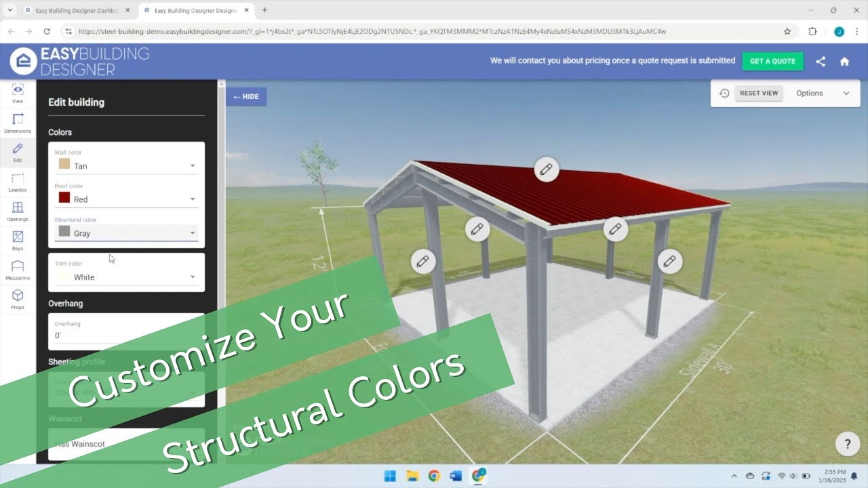
Task: Open the help question mark button
Action: pos(848,445)
